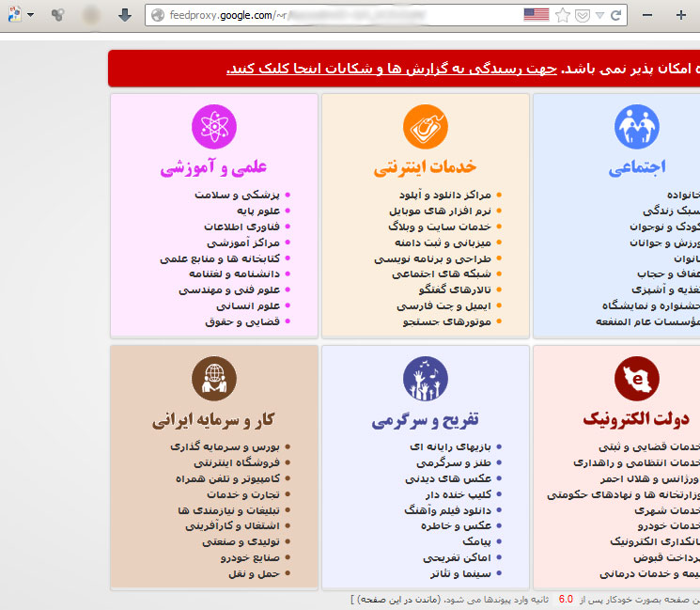Screen dimensions: 700x610
Task: Open the تبلیغات و نیازمندی ها link
Action: (x=228, y=510)
